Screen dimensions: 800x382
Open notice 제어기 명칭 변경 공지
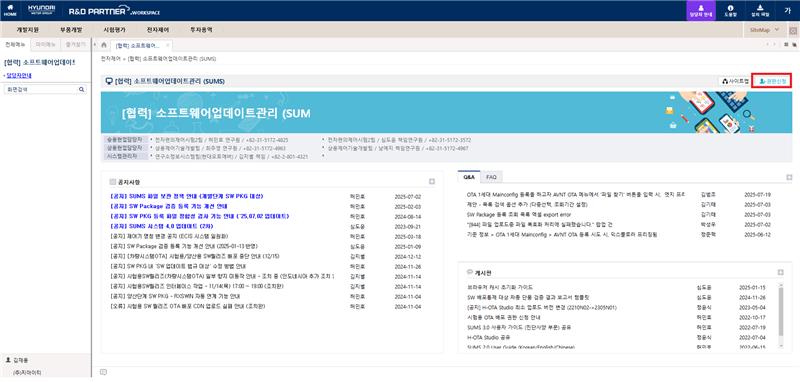(x=169, y=236)
